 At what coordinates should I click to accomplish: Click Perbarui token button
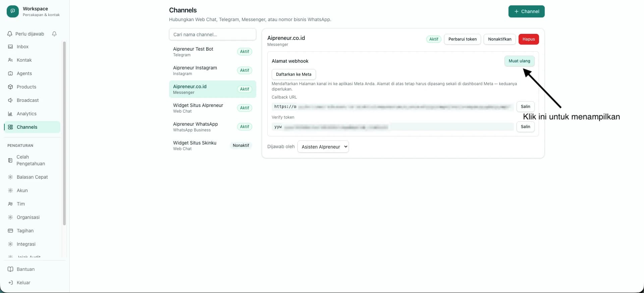point(463,39)
